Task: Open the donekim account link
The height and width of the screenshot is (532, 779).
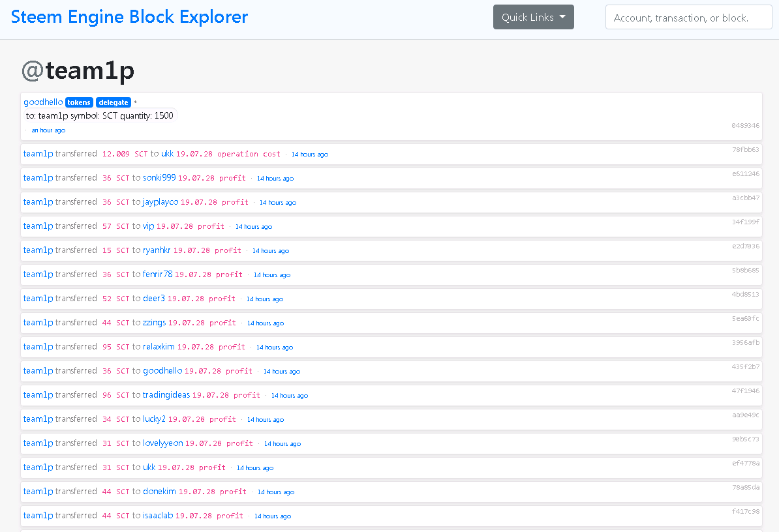Action: coord(159,492)
